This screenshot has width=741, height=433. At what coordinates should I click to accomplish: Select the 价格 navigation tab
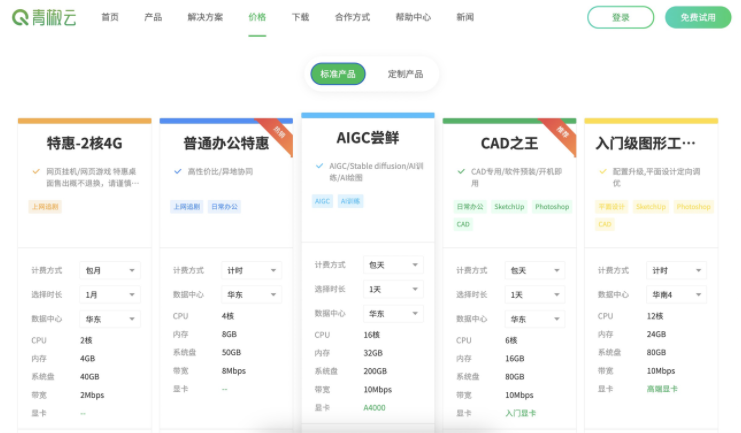(x=257, y=17)
